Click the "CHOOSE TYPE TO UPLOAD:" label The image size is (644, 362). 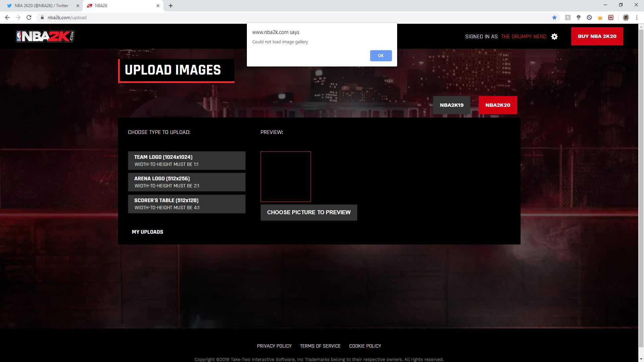(159, 132)
